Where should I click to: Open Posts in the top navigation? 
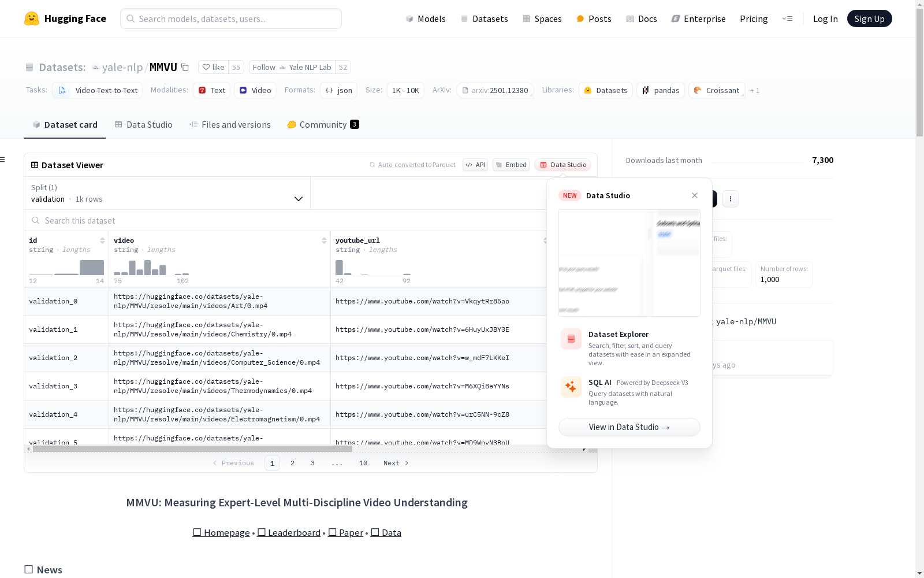pyautogui.click(x=594, y=18)
